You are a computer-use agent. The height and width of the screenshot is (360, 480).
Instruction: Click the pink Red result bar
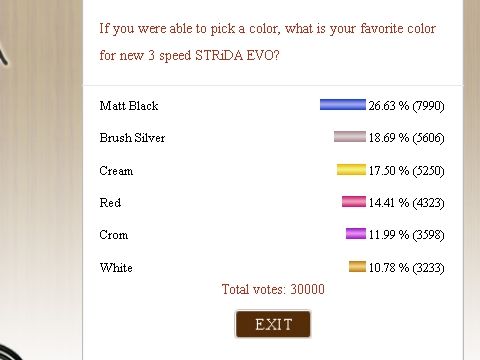[x=354, y=202]
